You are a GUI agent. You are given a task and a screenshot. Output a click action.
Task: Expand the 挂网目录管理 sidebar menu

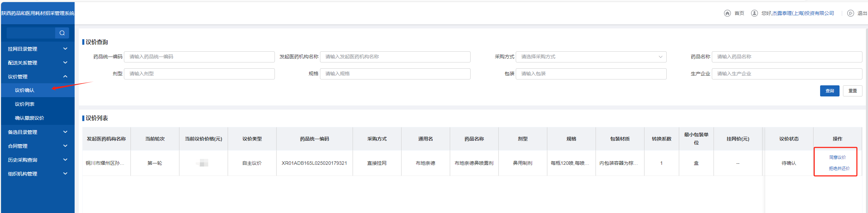coord(37,49)
